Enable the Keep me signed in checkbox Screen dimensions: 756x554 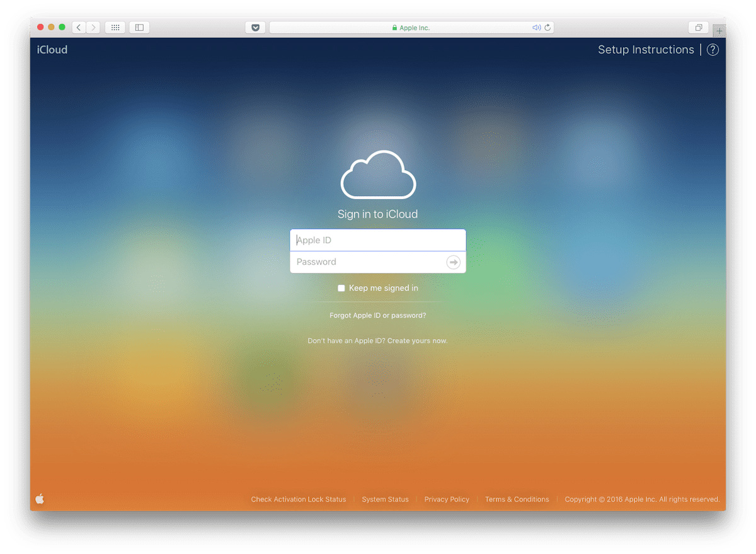pos(341,288)
